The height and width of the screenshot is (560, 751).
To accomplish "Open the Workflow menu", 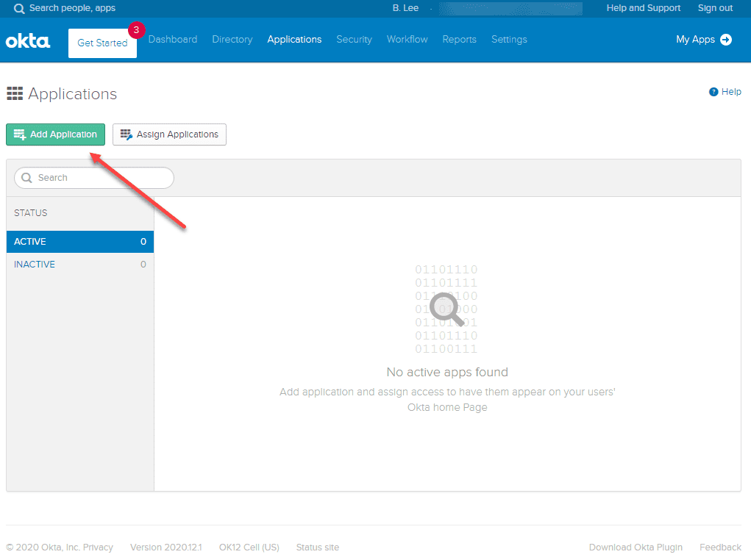I will [407, 40].
